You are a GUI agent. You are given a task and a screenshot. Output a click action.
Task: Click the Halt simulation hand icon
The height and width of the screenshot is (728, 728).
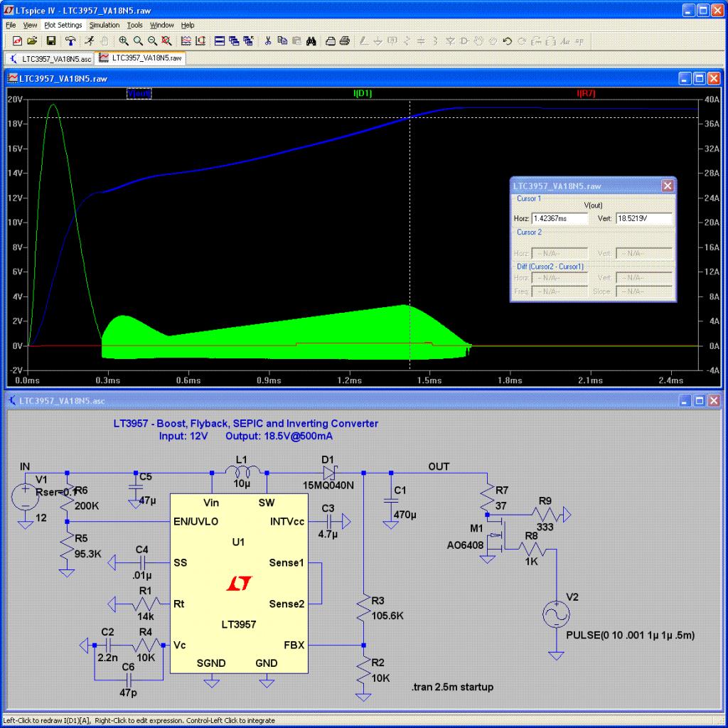pyautogui.click(x=104, y=41)
